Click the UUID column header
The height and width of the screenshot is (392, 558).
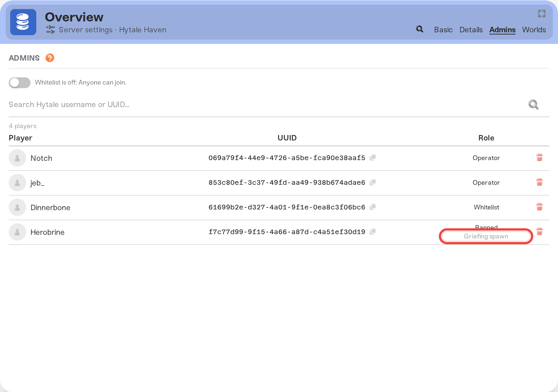point(287,138)
